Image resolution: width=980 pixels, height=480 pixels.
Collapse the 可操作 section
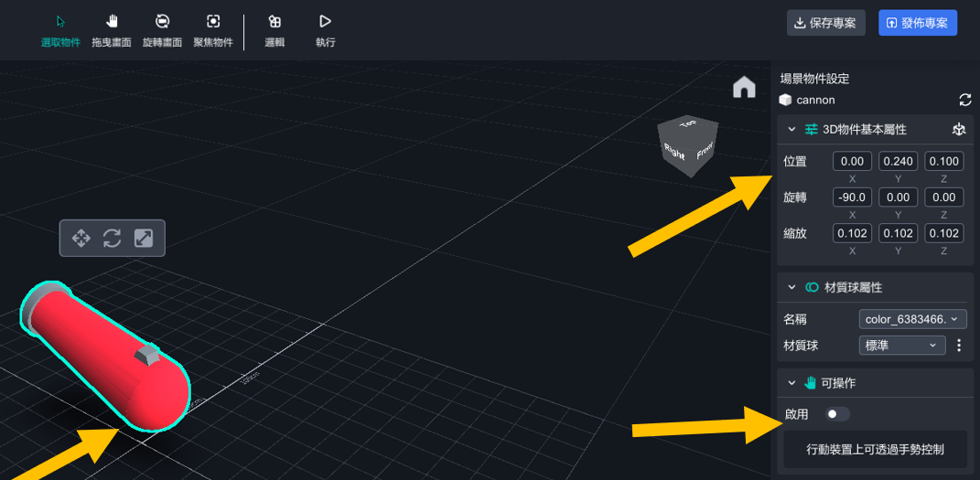(792, 382)
